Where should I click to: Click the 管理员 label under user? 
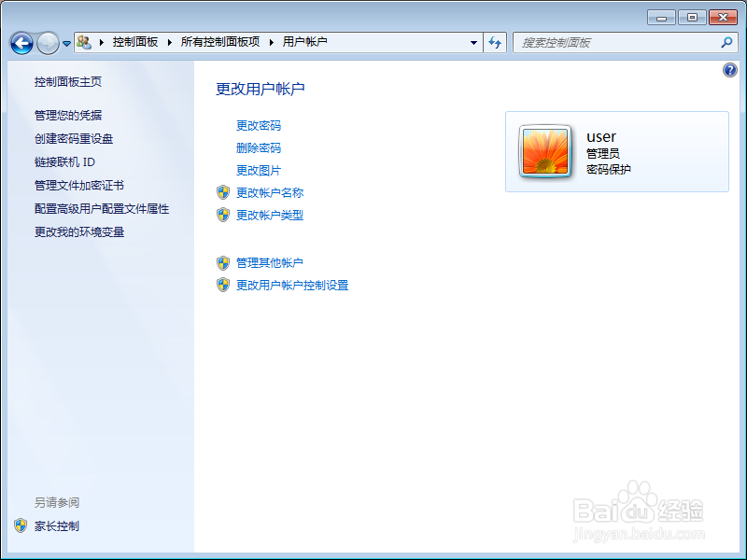pyautogui.click(x=602, y=154)
